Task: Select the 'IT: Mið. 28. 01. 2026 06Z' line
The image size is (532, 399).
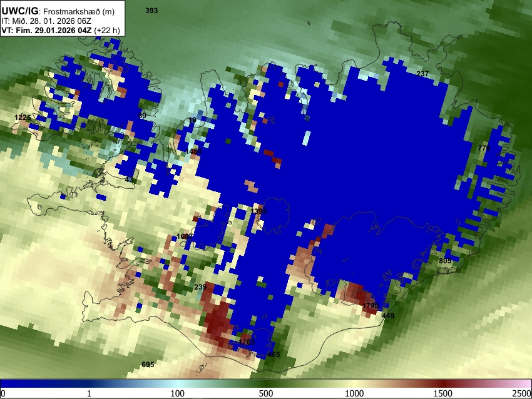Action: 46,21
